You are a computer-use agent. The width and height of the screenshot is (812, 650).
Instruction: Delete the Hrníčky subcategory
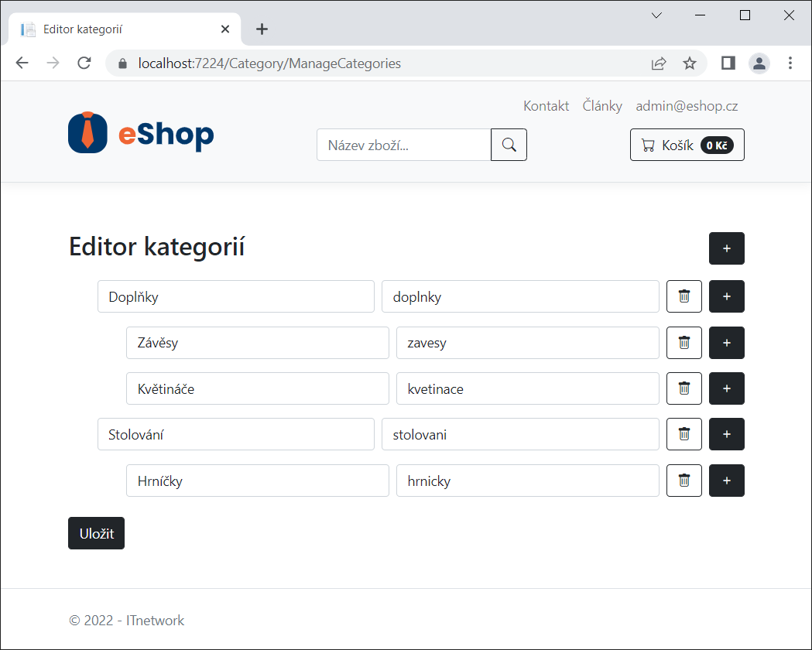coord(684,481)
